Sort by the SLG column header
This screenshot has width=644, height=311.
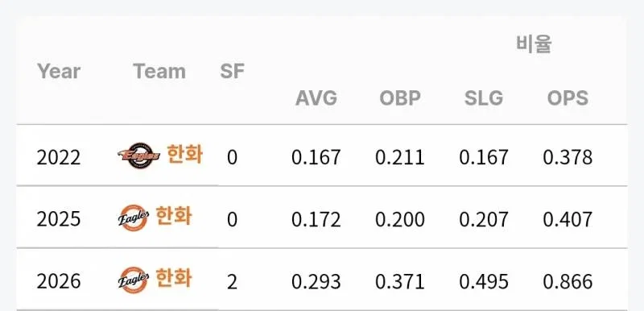(484, 98)
